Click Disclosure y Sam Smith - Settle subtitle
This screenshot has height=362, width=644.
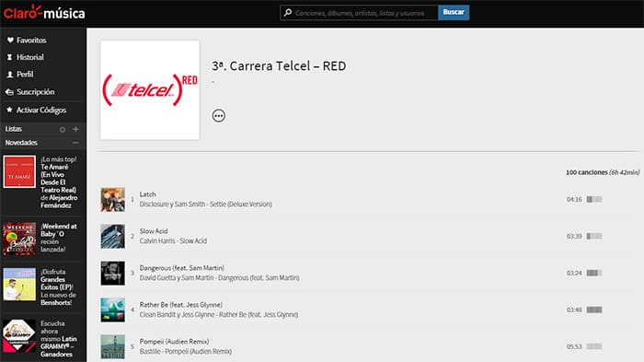pyautogui.click(x=206, y=204)
